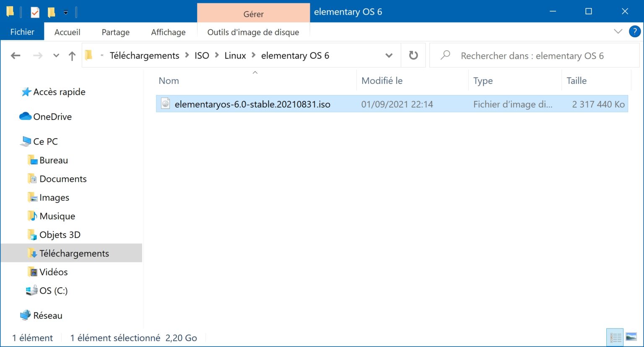The height and width of the screenshot is (347, 644).
Task: Select Téléchargements in the navigation pane
Action: [x=74, y=253]
